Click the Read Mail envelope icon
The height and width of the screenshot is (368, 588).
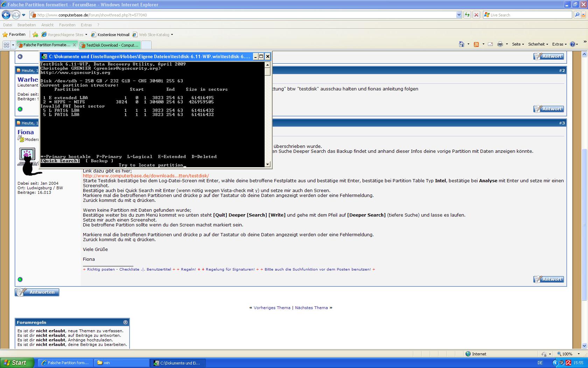point(490,44)
